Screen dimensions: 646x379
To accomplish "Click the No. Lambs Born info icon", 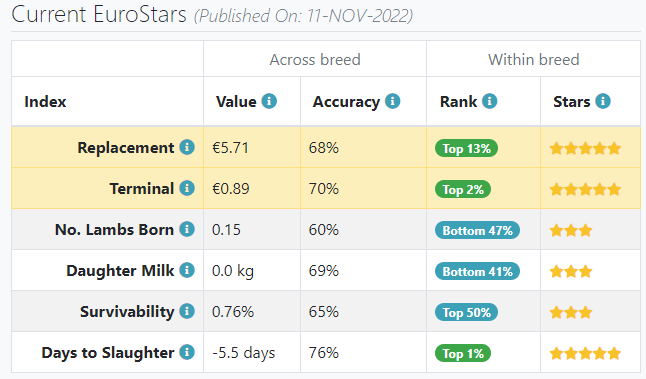I will coord(187,229).
